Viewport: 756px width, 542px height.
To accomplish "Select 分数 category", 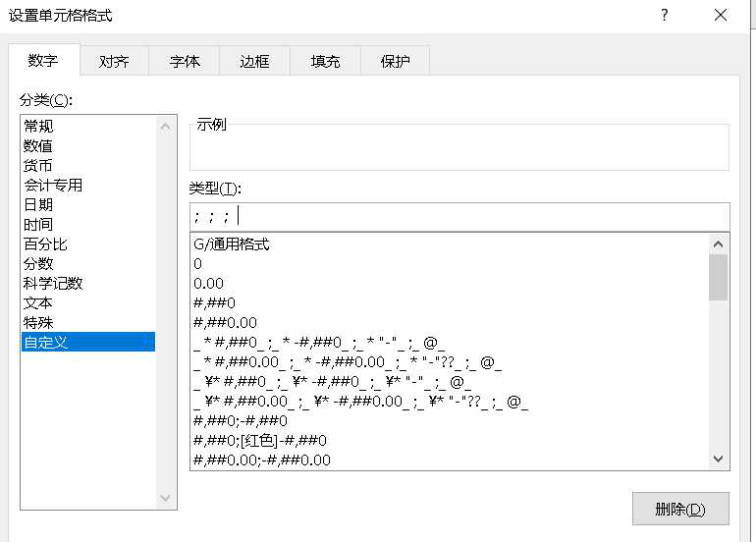I will pos(88,264).
